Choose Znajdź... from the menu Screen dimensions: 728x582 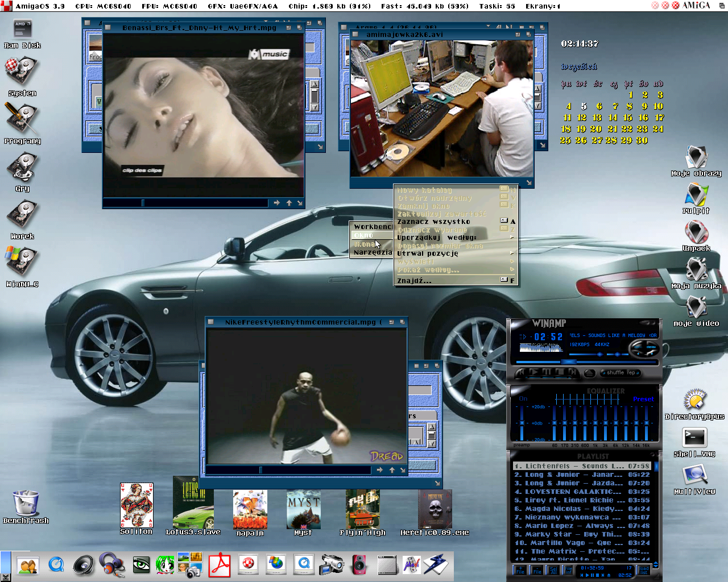(455, 281)
